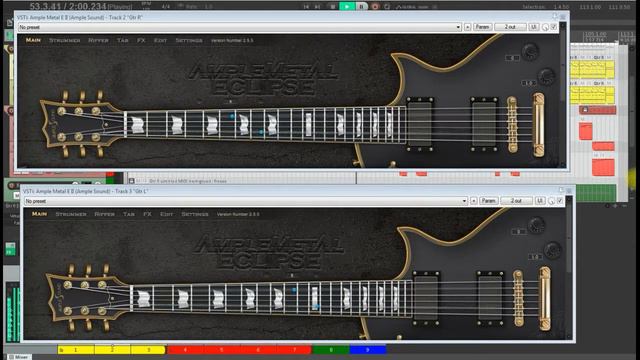The height and width of the screenshot is (360, 640).
Task: Switch to Strummer tab in Gtr R plugin
Action: coord(64,40)
